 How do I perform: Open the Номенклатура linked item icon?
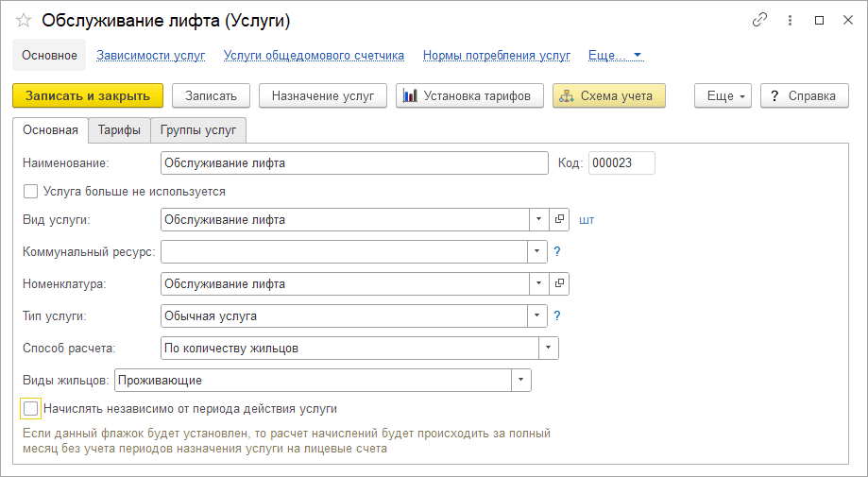click(559, 284)
